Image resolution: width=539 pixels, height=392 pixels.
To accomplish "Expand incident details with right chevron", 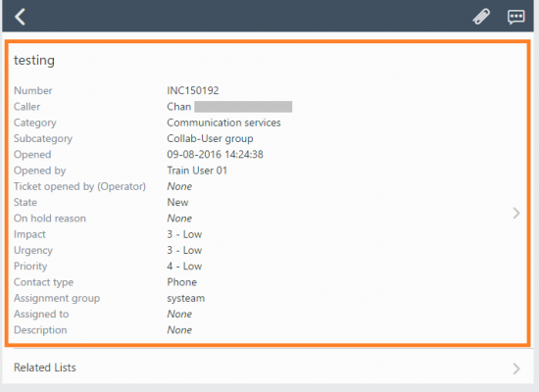I will (516, 214).
